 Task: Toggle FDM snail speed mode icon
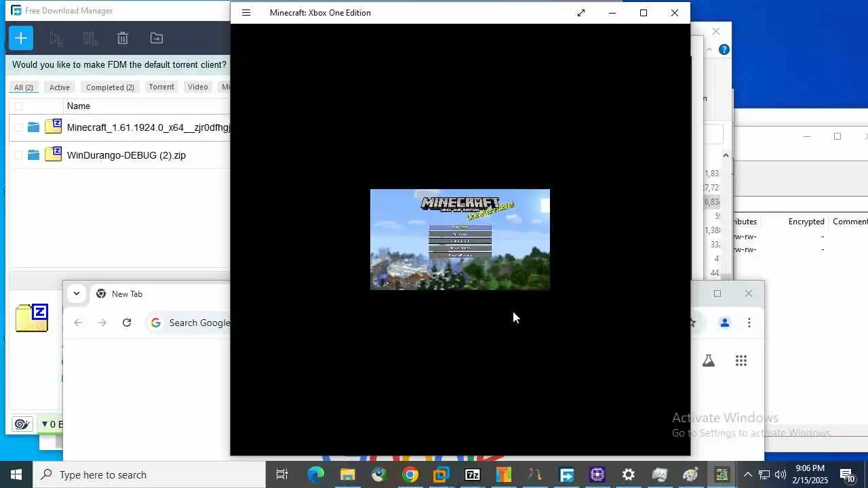[22, 424]
